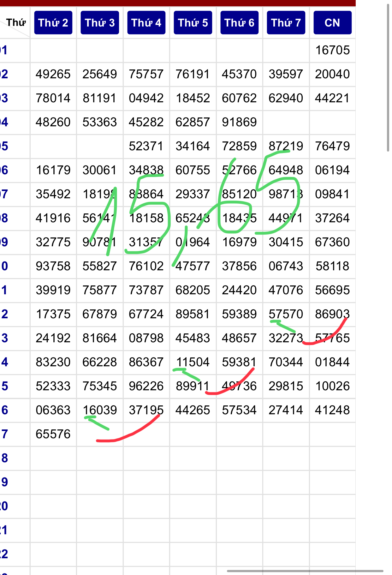Select the value 81191

(x=100, y=98)
